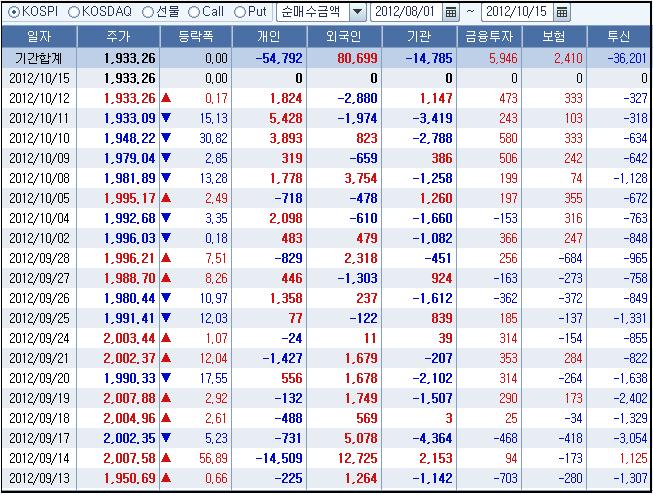653x495 pixels.
Task: Open the 순매수금액 dropdown arrow
Action: [x=357, y=12]
